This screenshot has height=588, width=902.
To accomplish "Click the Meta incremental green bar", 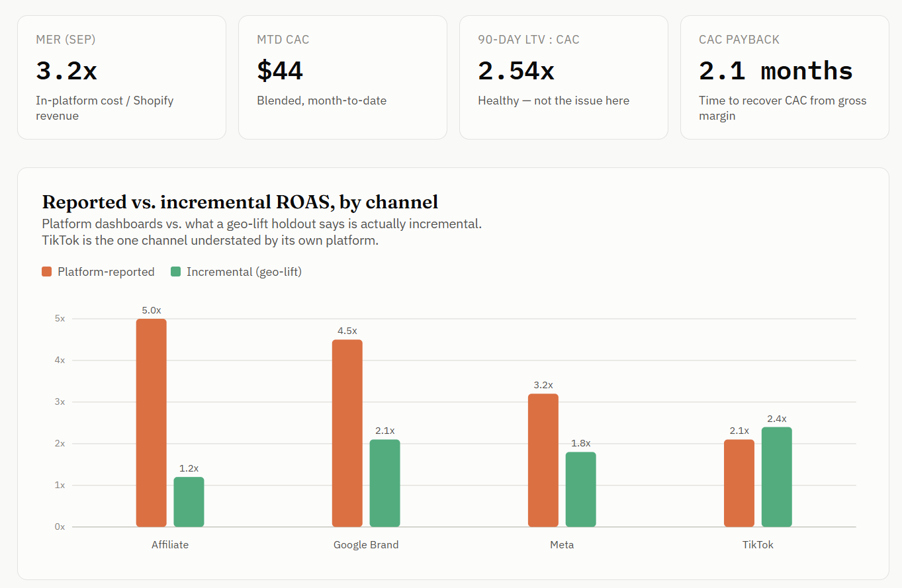I will click(x=580, y=489).
